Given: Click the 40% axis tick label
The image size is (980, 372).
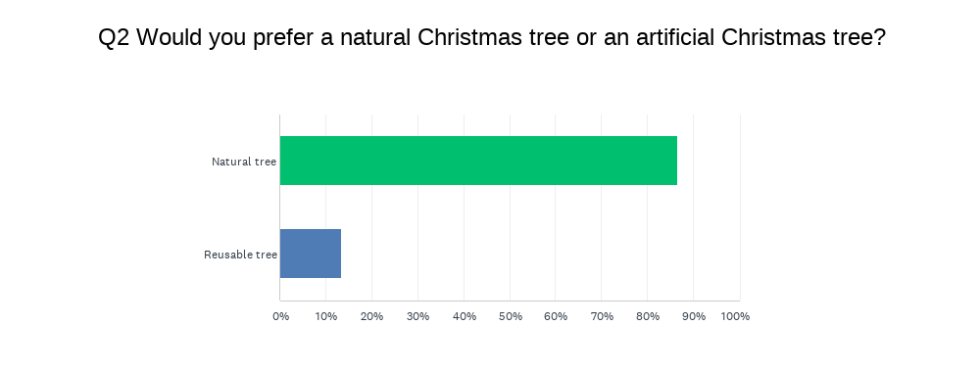Looking at the screenshot, I should tap(465, 316).
